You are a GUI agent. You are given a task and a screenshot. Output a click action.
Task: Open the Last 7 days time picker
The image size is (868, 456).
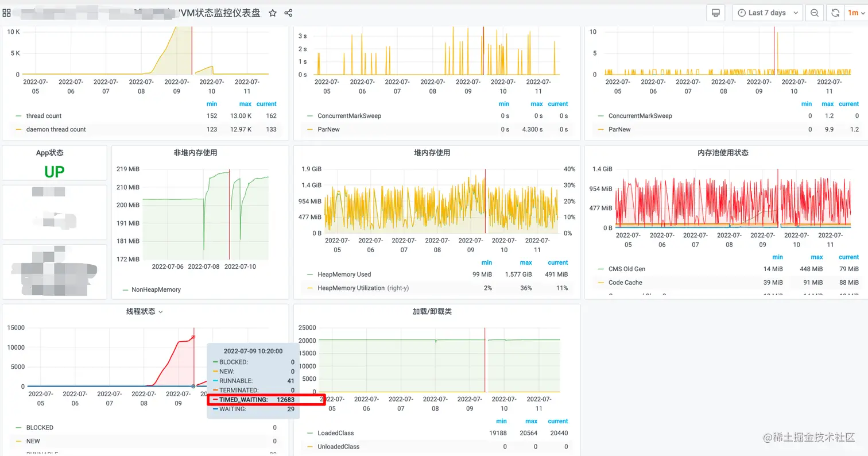(768, 13)
